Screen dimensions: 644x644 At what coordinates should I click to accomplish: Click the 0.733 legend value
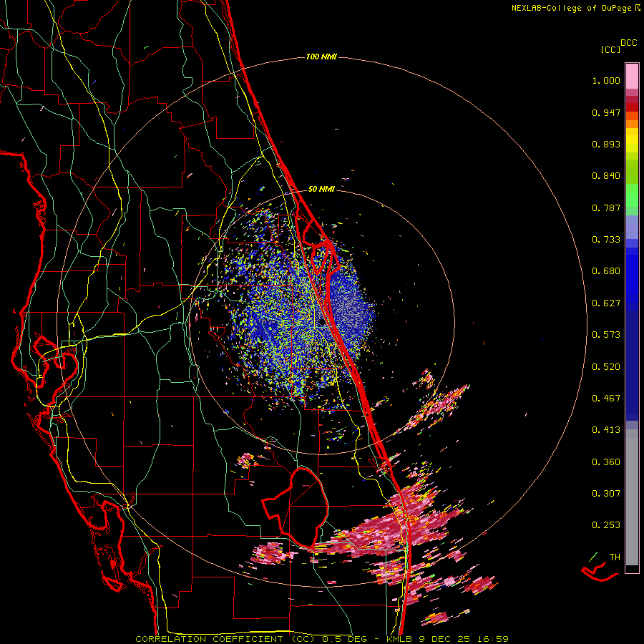click(x=606, y=240)
